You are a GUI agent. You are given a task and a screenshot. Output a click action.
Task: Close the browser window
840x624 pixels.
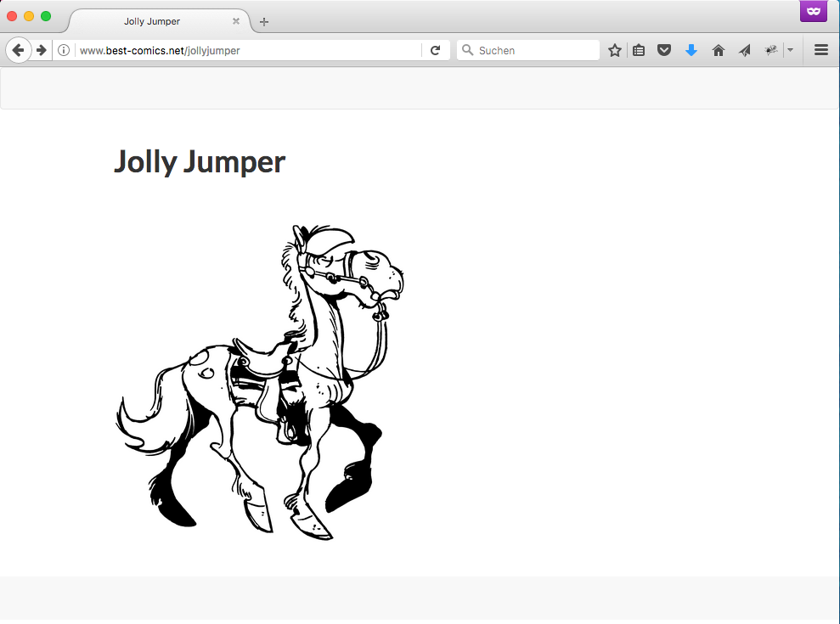click(12, 16)
